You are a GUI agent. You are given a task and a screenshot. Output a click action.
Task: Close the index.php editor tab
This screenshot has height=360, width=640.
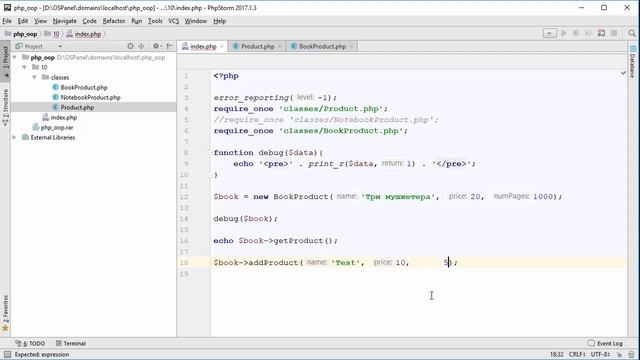click(222, 47)
